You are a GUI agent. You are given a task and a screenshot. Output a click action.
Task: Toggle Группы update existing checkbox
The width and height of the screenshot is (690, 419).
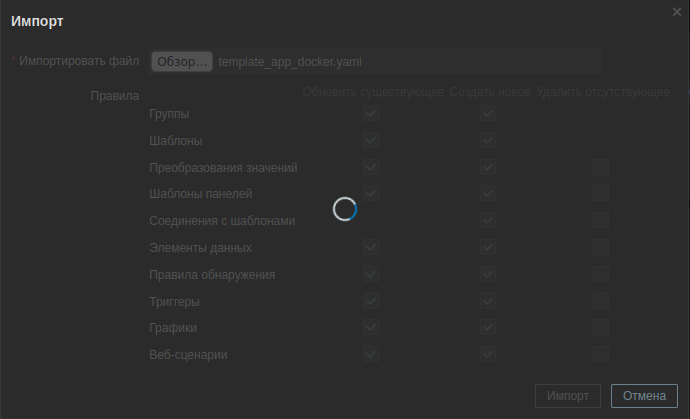tap(371, 113)
